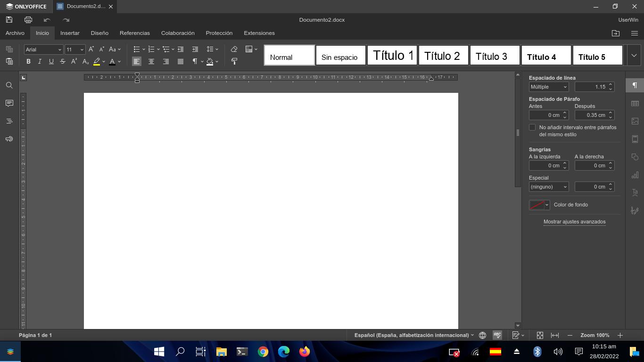
Task: Clear formatting with the eraser icon
Action: tap(234, 49)
